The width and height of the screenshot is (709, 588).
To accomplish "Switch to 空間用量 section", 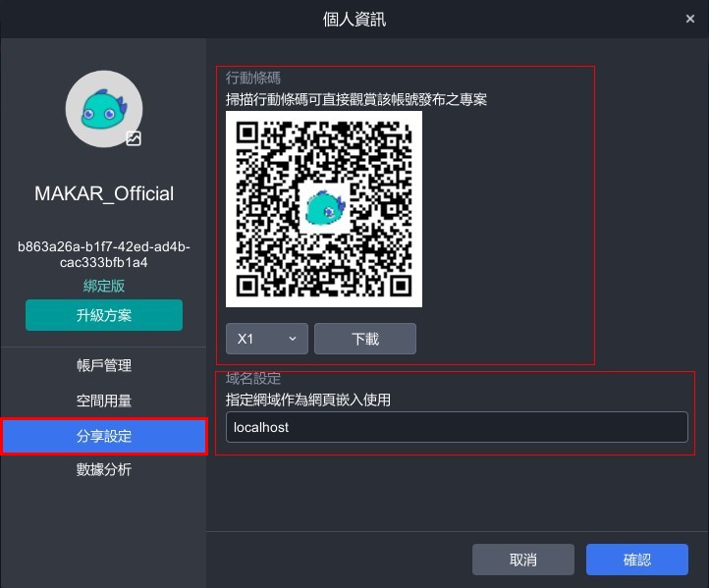I will [x=104, y=401].
